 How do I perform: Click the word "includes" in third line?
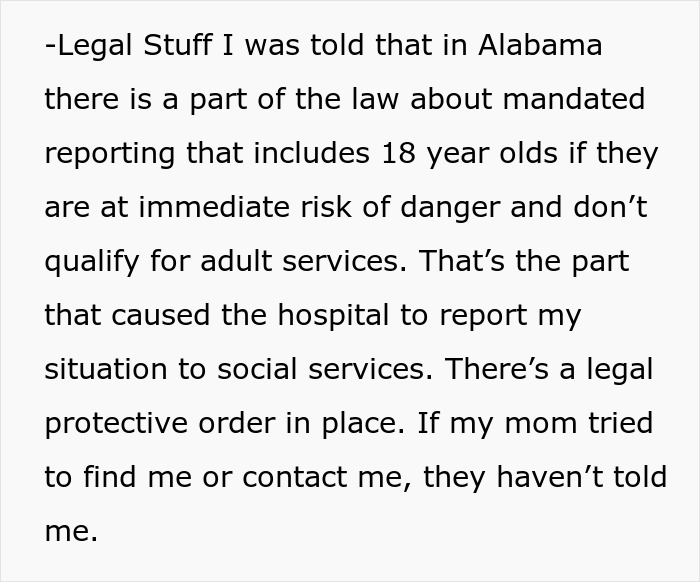312,153
